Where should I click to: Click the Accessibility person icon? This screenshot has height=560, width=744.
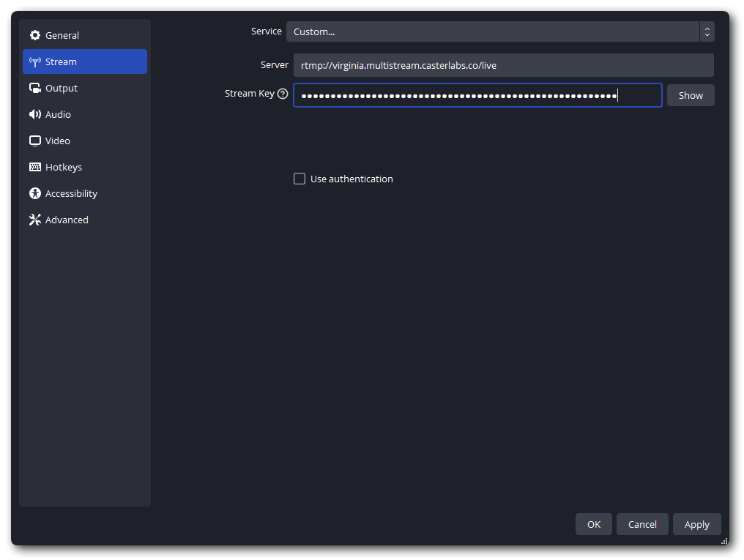coord(34,193)
